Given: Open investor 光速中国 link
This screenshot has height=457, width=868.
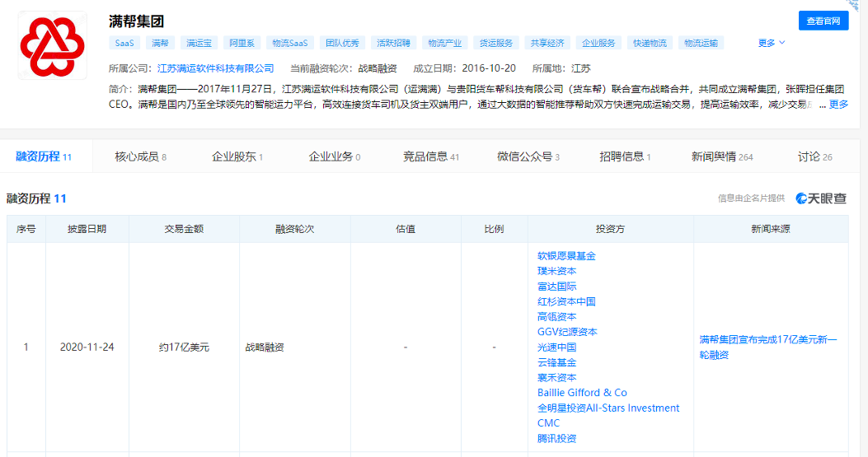Looking at the screenshot, I should (556, 347).
